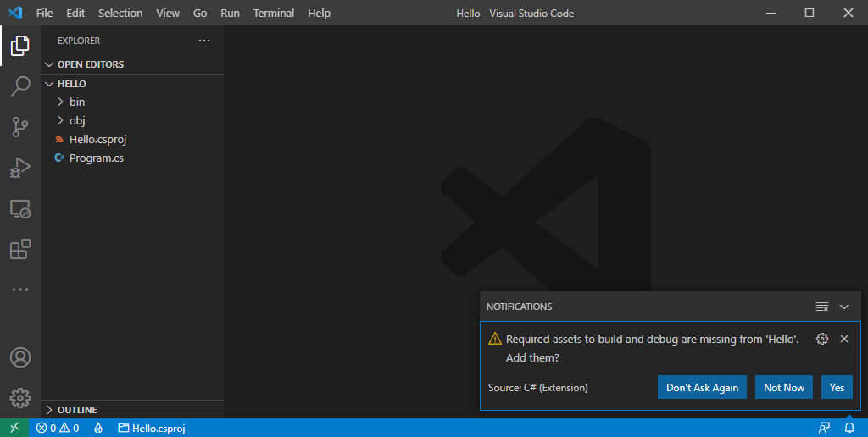
Task: Click the EXPLORER panel title
Action: [79, 41]
